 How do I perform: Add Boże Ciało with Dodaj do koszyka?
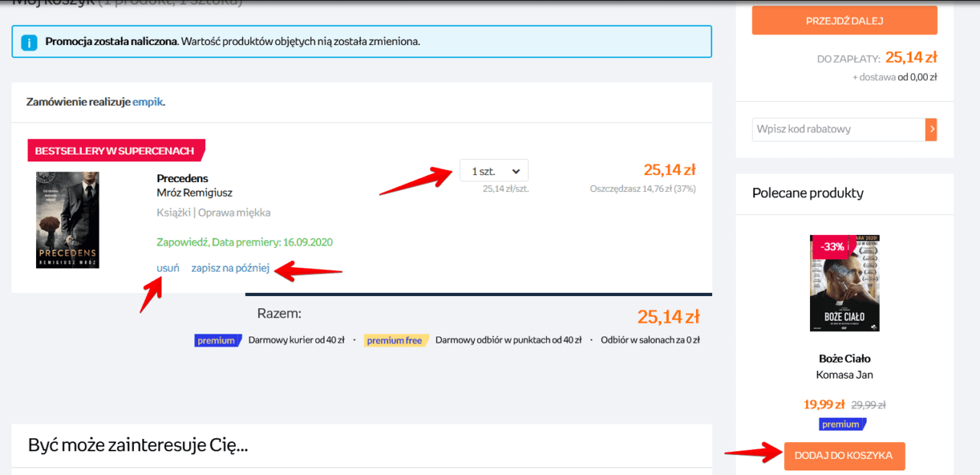(x=844, y=455)
